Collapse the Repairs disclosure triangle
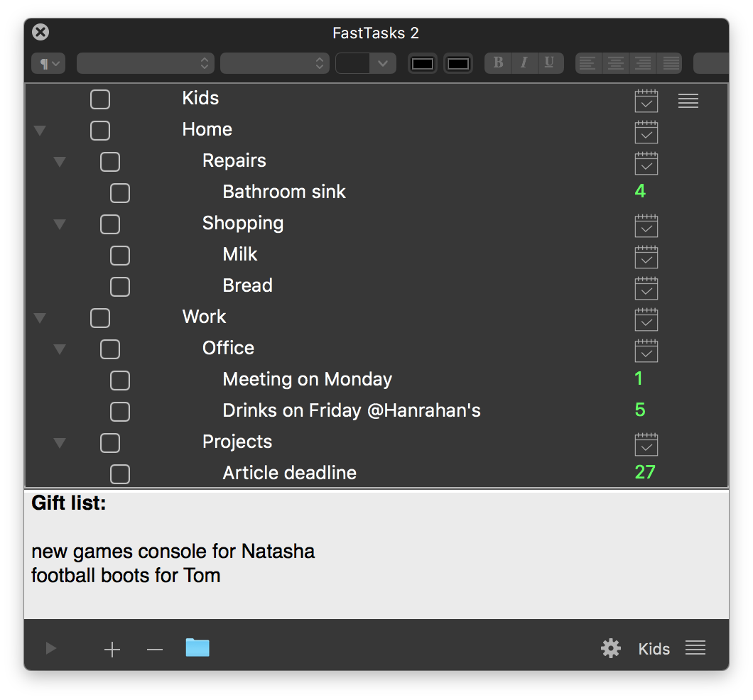This screenshot has height=700, width=753. pyautogui.click(x=59, y=162)
